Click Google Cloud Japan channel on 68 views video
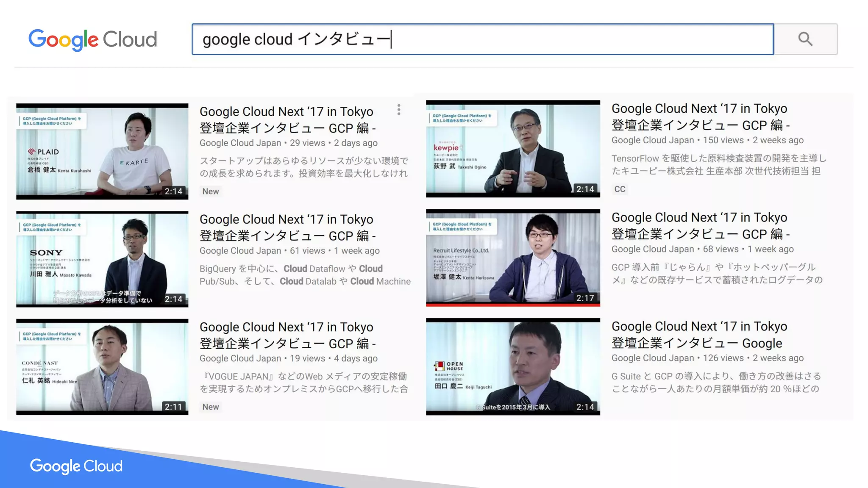 point(653,249)
